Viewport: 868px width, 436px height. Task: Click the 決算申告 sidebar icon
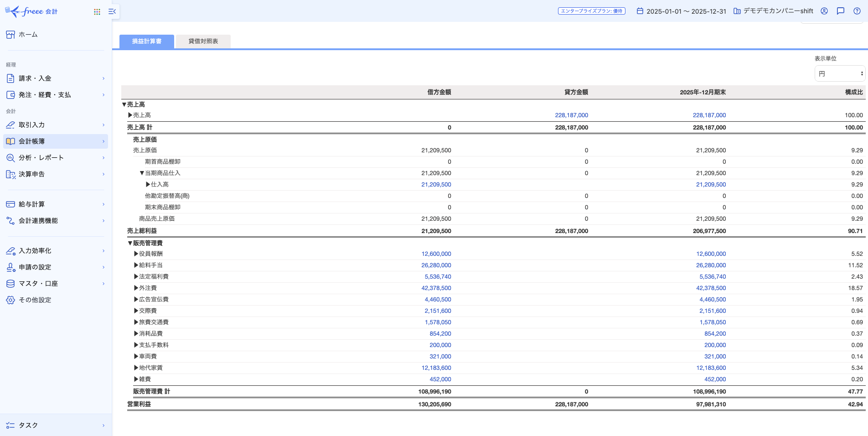point(10,174)
